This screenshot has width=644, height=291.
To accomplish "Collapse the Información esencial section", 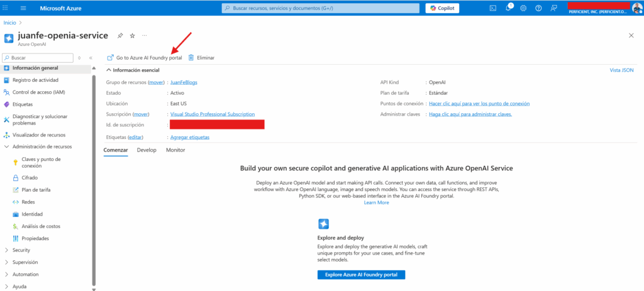I will 109,70.
